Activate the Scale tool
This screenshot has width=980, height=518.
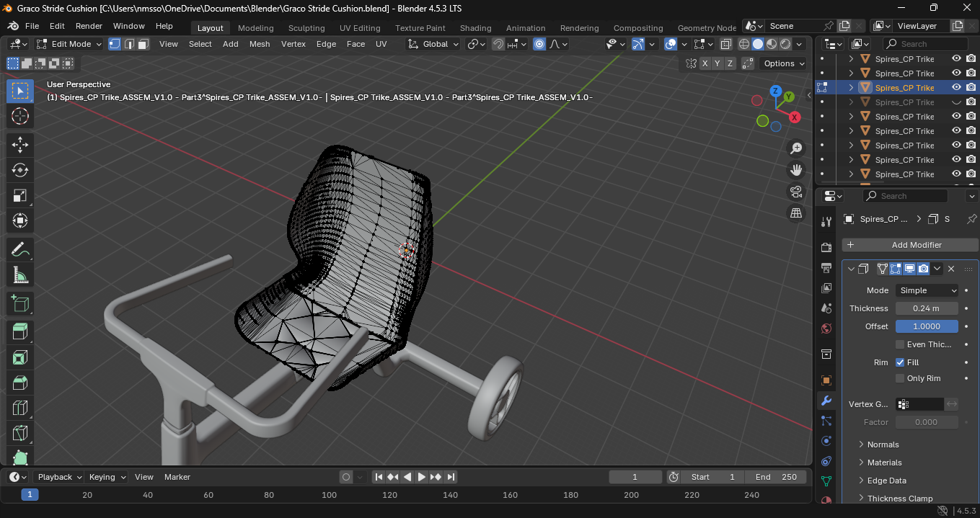(x=20, y=195)
